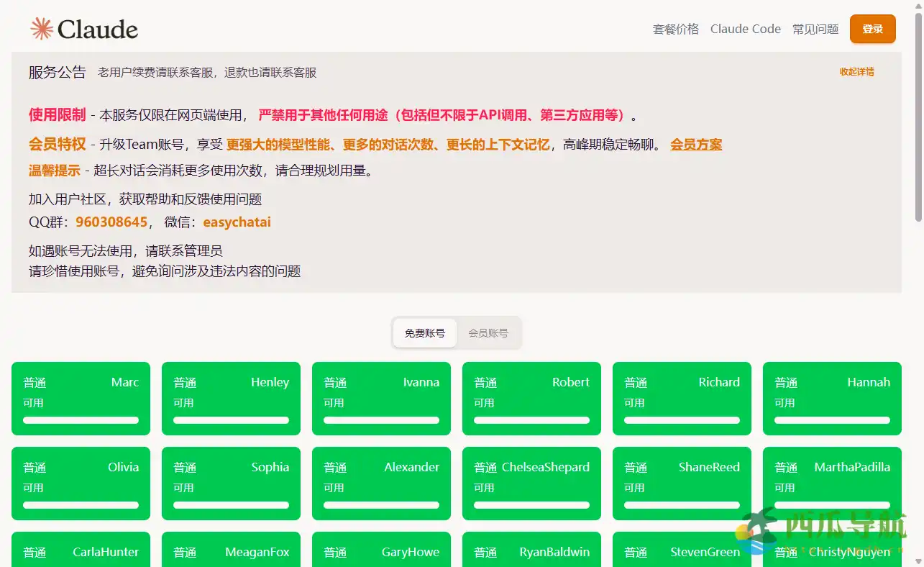
Task: Switch to the 会员账号 tab
Action: tap(488, 333)
